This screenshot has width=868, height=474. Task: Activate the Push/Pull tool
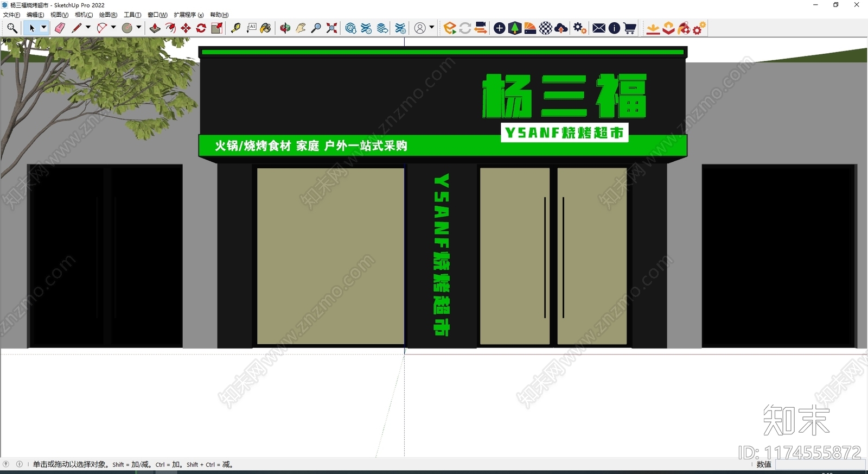point(155,28)
